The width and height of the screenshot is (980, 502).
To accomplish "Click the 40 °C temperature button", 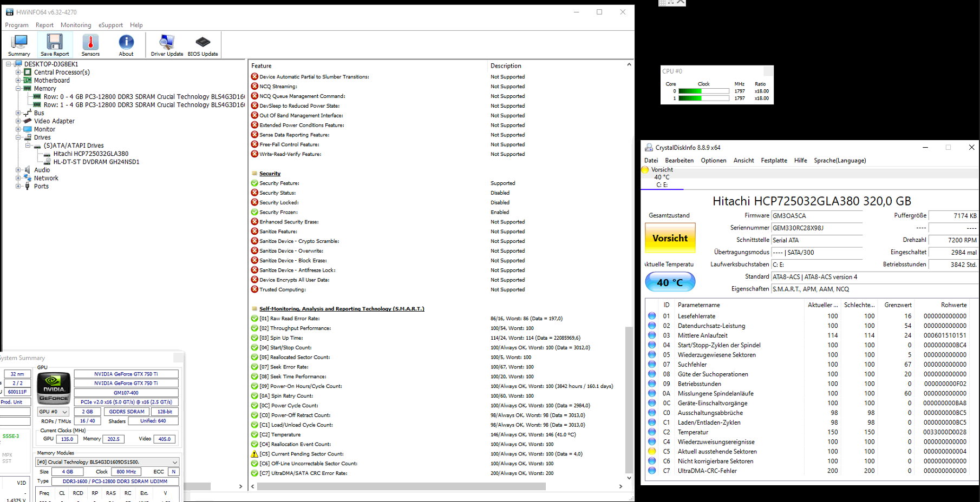I will [x=670, y=282].
